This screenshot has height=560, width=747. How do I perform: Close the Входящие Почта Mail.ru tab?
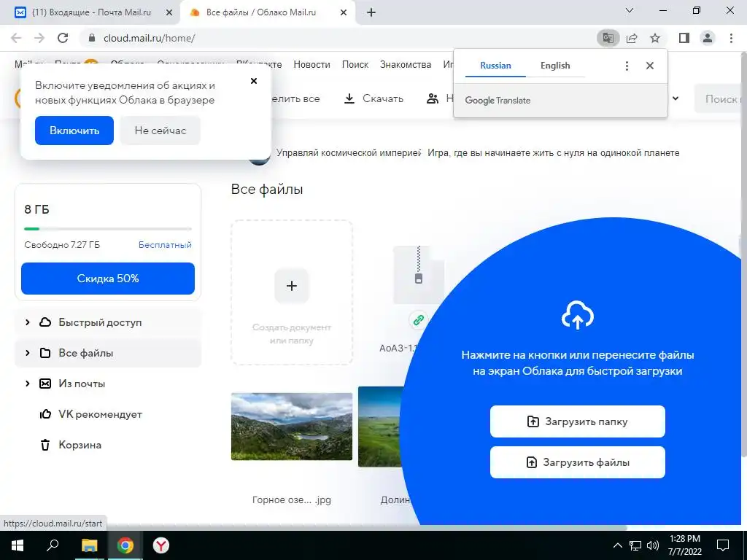169,13
